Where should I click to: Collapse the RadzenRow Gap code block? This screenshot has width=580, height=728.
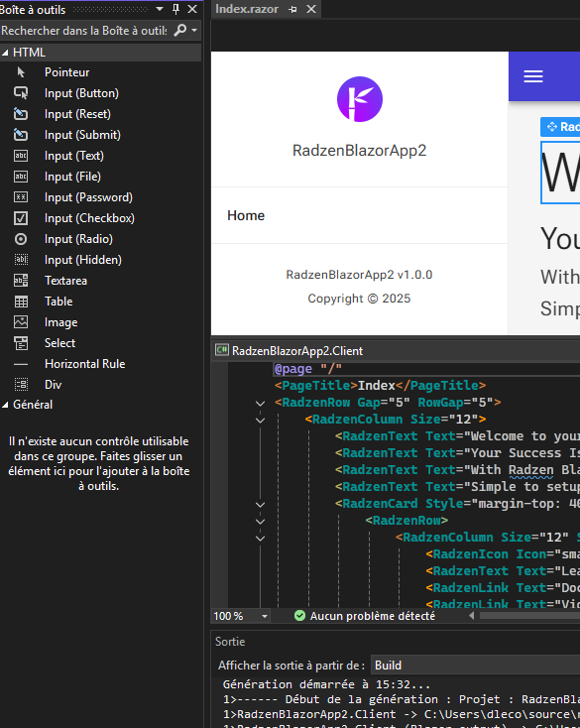pos(261,403)
